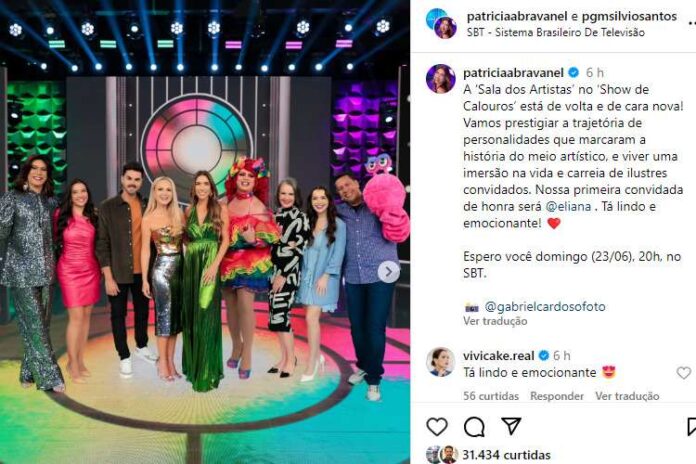Share post via the paper plane icon

(x=511, y=426)
